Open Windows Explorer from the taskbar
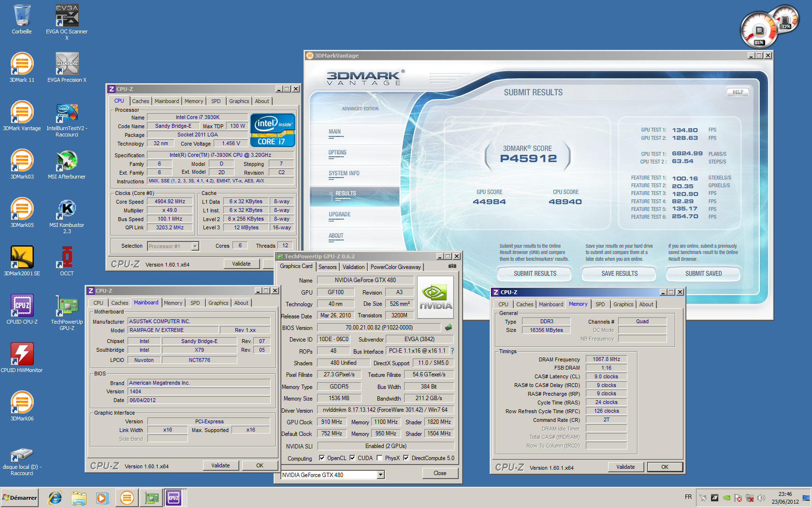The width and height of the screenshot is (812, 508). point(79,497)
